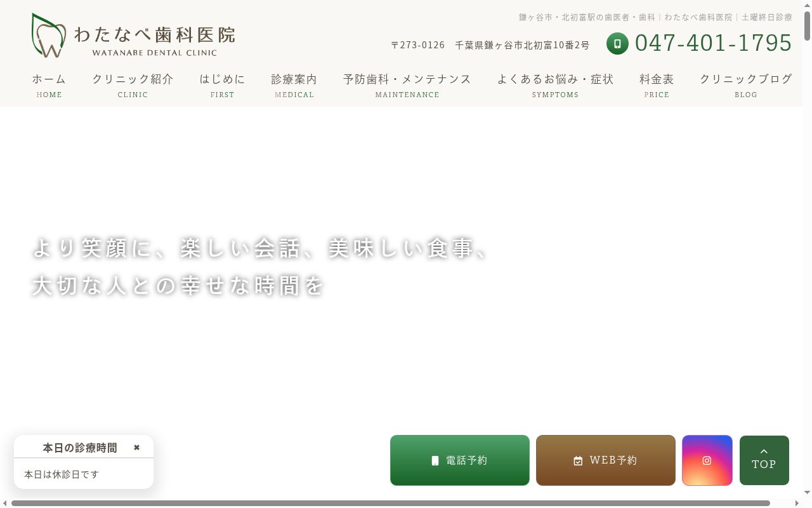Click the Watanabe Dental Clinic tooth logo
812x508 pixels.
49,36
